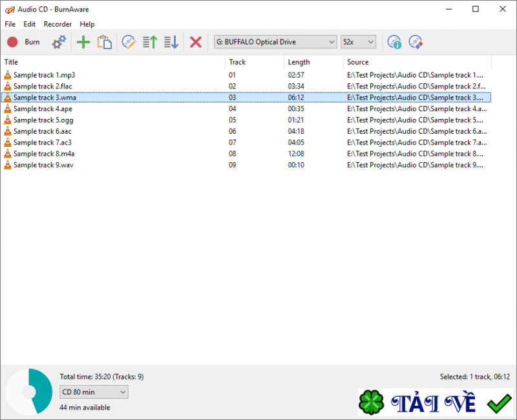The image size is (517, 420).
Task: Open the Edit menu
Action: point(29,24)
